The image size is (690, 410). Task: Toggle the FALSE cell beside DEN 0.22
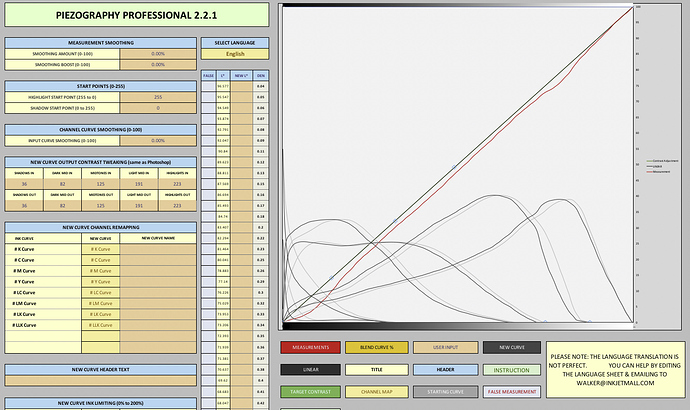pyautogui.click(x=209, y=238)
